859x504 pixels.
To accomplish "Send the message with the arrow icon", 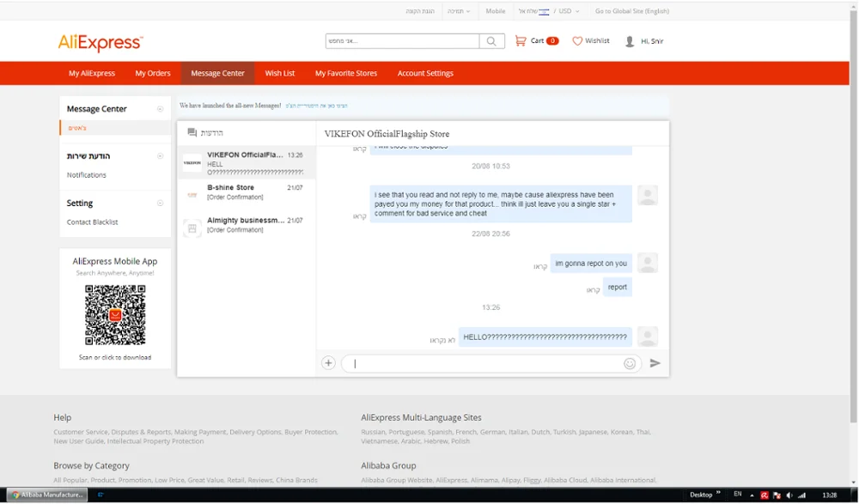I will click(655, 362).
